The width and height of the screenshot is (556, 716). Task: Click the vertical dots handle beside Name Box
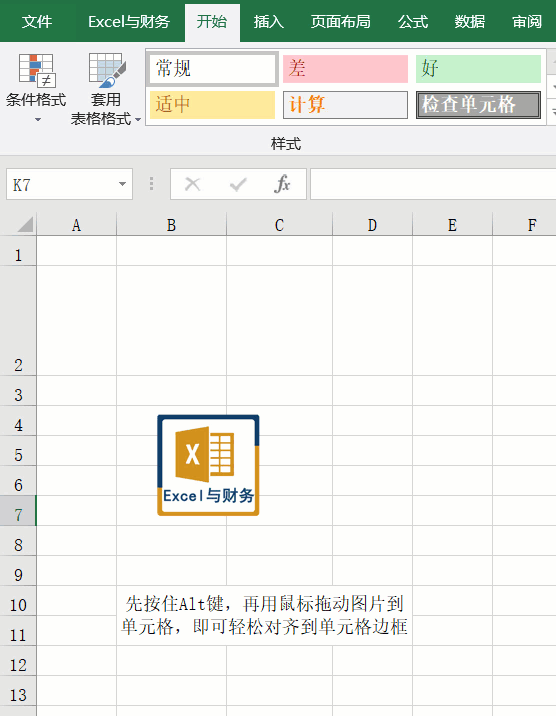tap(152, 184)
